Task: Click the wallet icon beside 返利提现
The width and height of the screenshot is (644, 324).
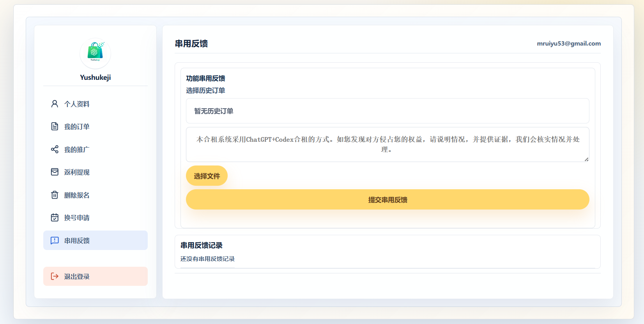Action: (55, 172)
